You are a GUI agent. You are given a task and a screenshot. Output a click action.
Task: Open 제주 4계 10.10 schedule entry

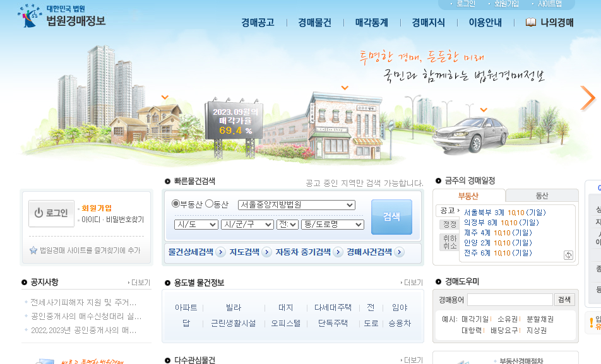pos(498,233)
